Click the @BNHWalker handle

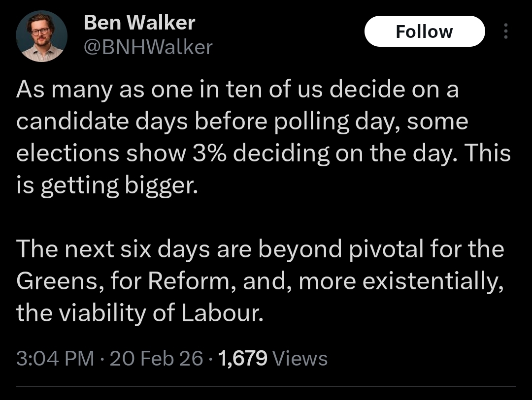pos(148,47)
